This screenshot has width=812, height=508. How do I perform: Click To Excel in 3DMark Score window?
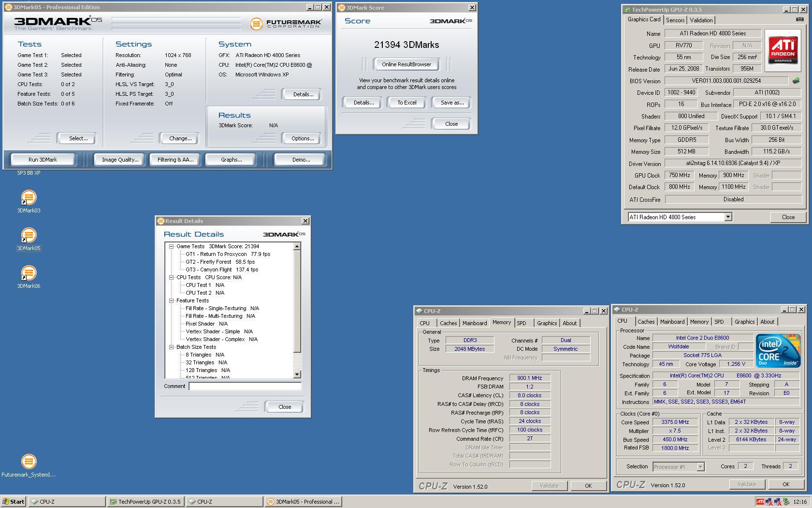[x=406, y=103]
